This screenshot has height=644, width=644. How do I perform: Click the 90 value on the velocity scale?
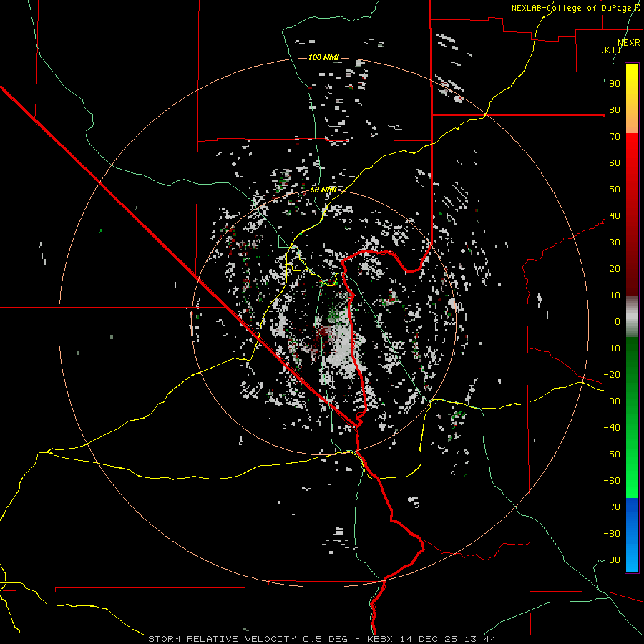pyautogui.click(x=615, y=84)
